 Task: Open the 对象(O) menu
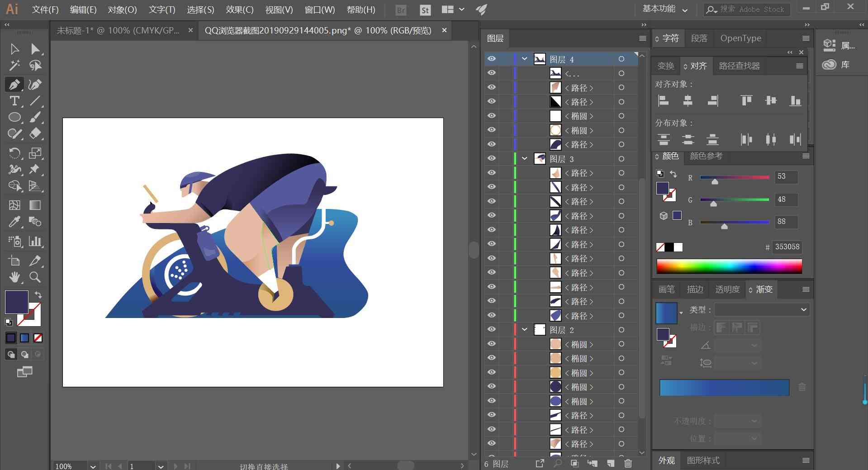pos(122,9)
